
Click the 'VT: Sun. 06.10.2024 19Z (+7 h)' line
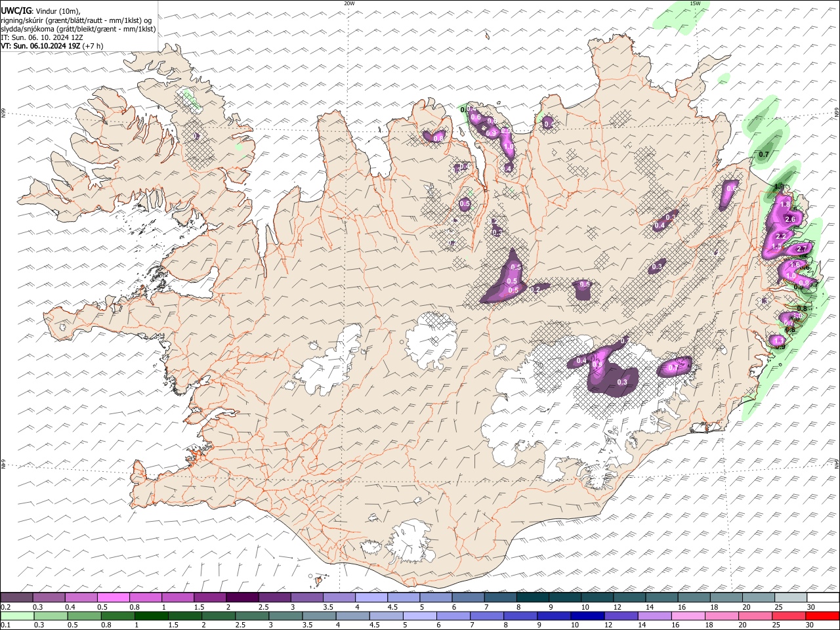click(52, 47)
